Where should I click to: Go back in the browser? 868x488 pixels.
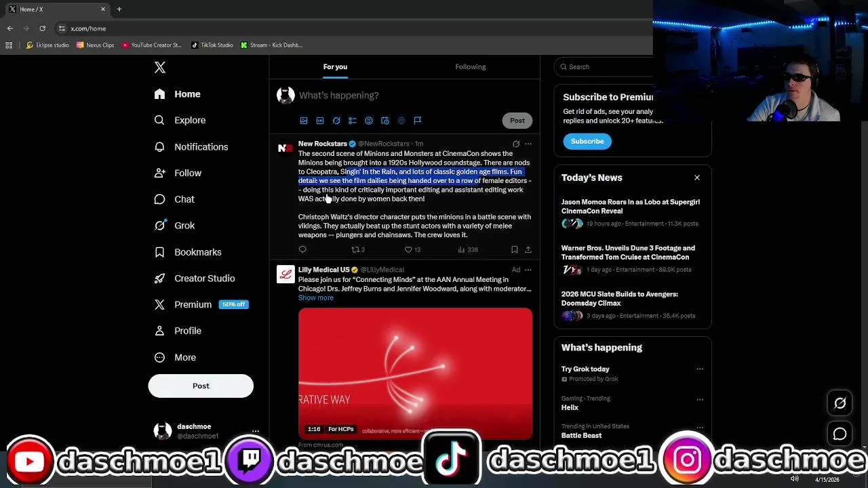coord(10,28)
